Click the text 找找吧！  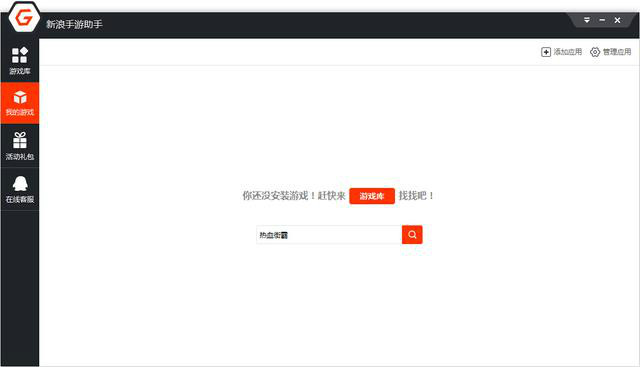(416, 196)
